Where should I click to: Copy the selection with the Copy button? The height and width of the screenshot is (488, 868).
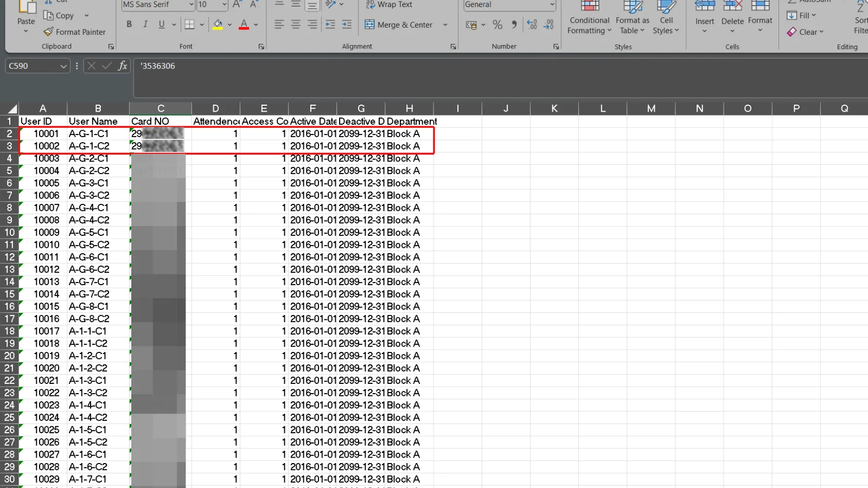[59, 16]
